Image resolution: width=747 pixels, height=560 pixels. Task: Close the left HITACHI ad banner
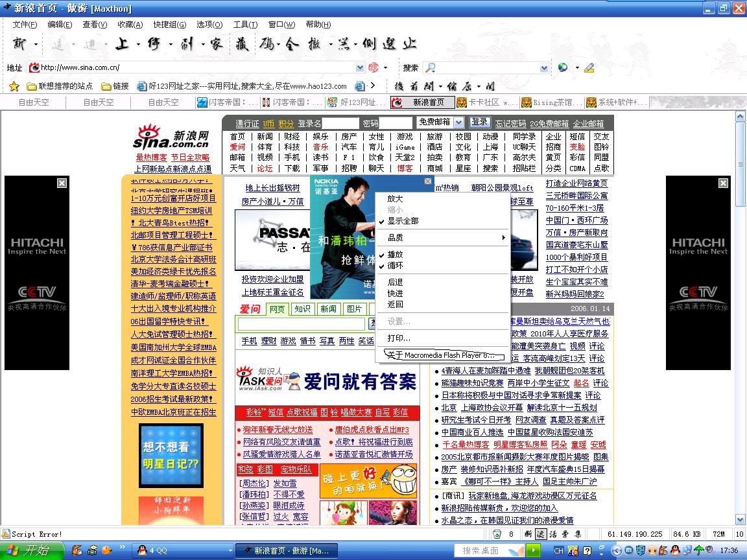62,183
